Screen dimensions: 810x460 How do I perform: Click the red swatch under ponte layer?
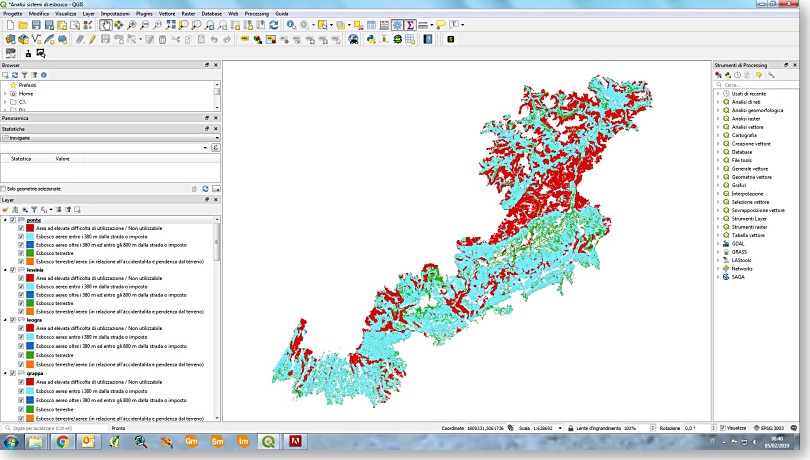coord(30,228)
